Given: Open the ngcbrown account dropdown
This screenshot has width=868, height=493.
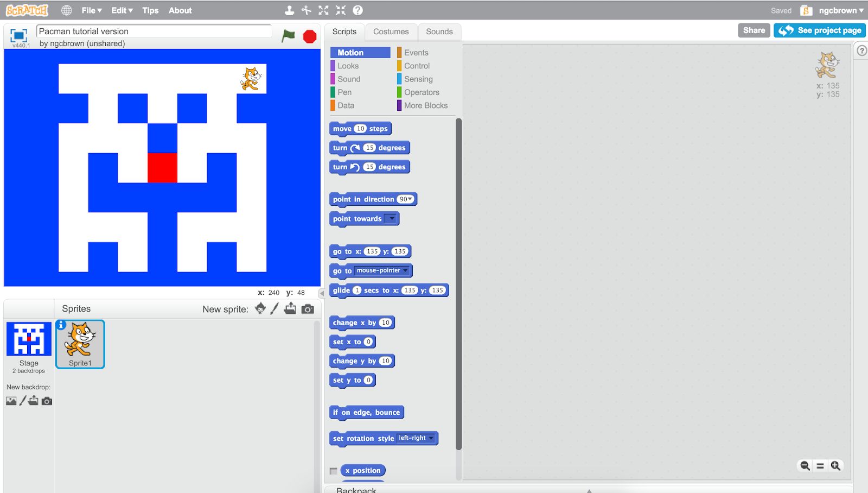Looking at the screenshot, I should [841, 10].
